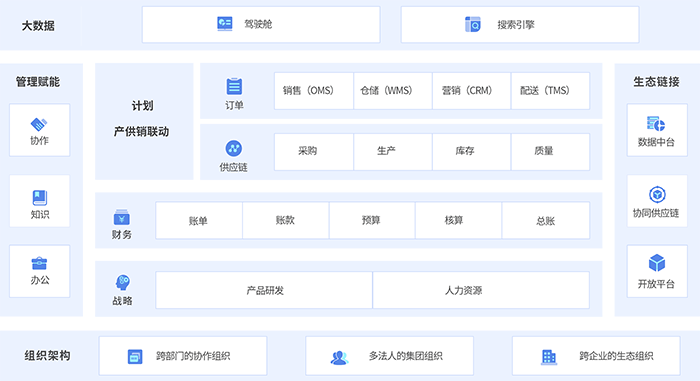Click the 多法人的集团组织 people icon
This screenshot has height=381, width=700.
click(339, 357)
